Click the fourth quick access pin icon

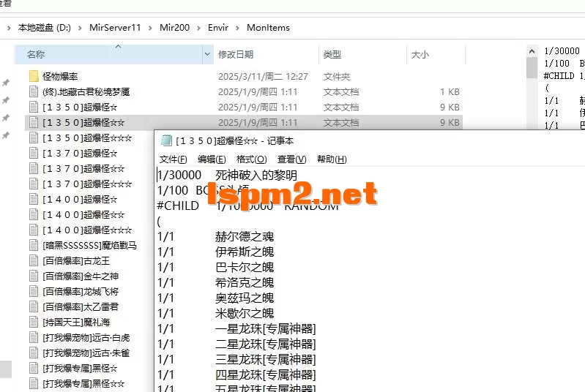(6, 135)
